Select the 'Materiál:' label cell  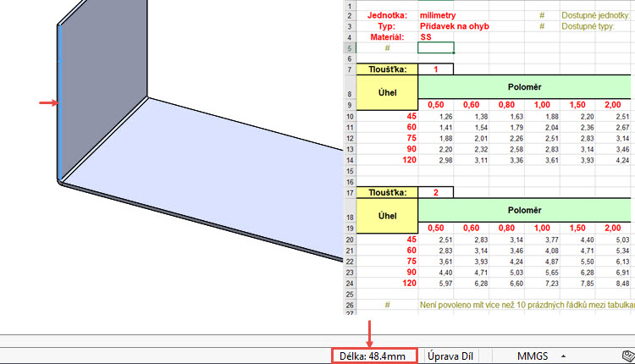pos(387,37)
